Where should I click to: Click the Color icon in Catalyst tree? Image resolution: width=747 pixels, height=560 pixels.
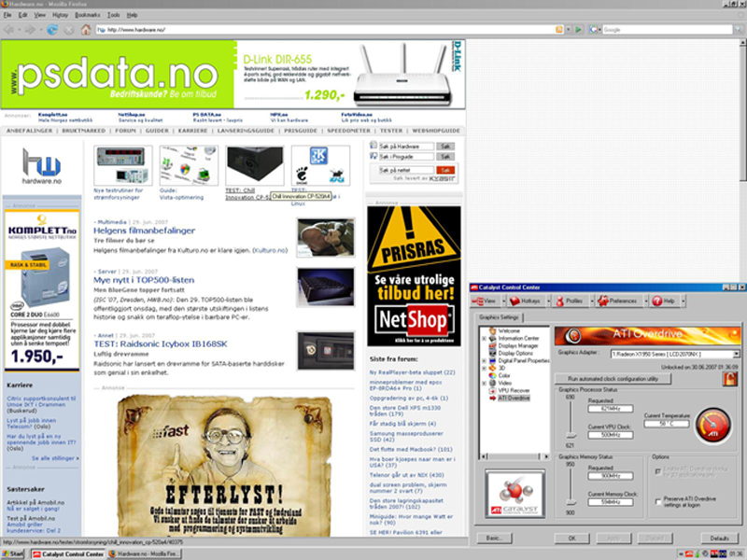[x=493, y=375]
